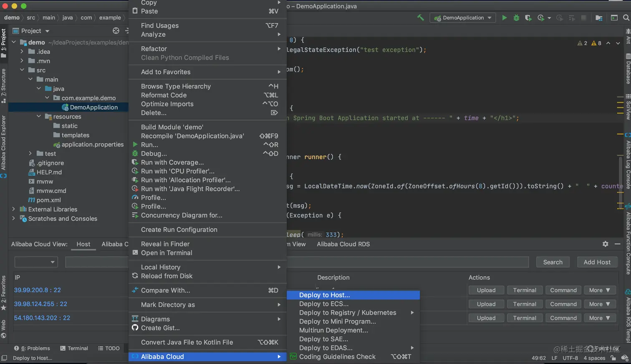The image size is (631, 364).
Task: Click the Search Everywhere magnifier icon
Action: (626, 18)
